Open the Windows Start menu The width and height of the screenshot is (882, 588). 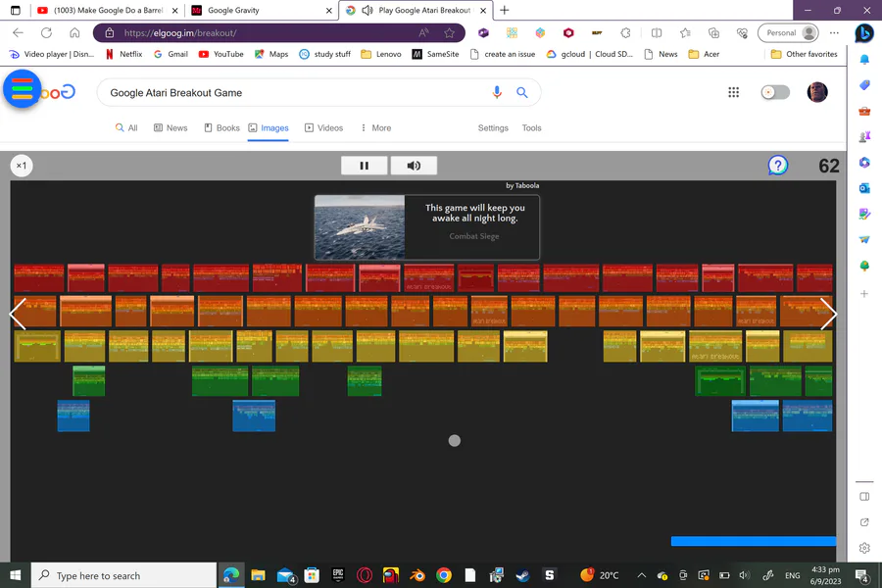click(x=15, y=575)
